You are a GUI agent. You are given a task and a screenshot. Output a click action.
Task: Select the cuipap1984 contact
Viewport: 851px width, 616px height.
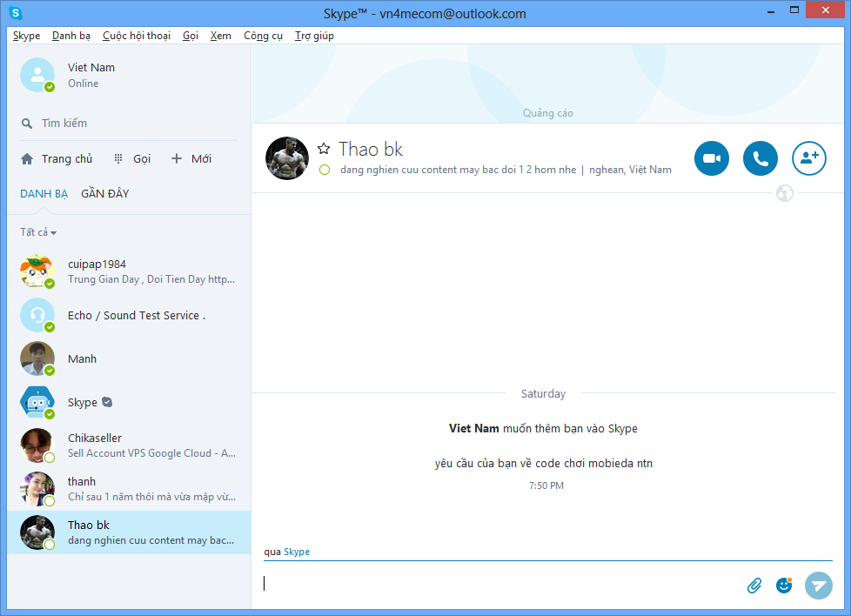pos(129,271)
